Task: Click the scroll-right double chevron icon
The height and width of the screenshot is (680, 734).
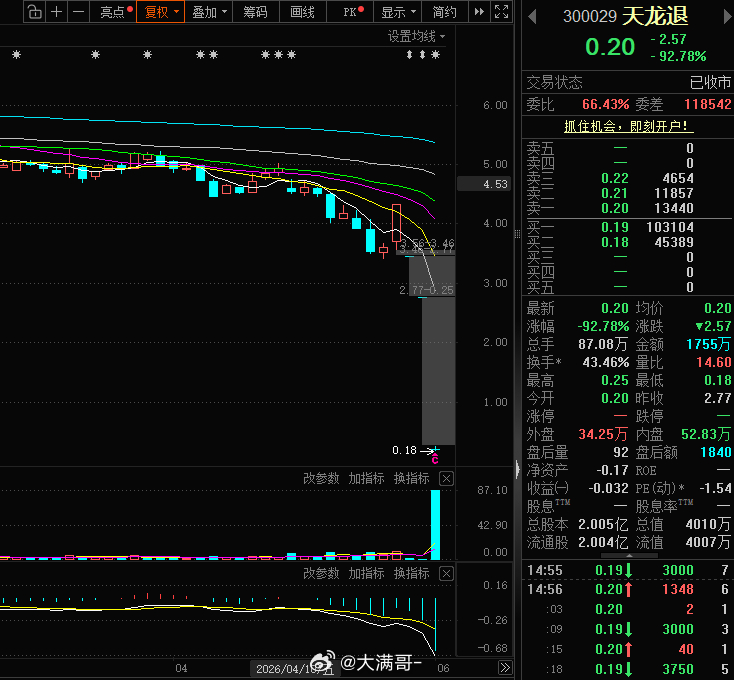Action: (505, 667)
